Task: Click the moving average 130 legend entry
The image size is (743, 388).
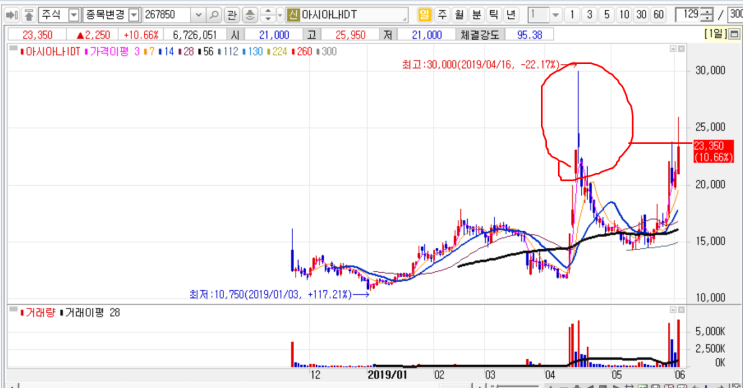Action: point(253,51)
